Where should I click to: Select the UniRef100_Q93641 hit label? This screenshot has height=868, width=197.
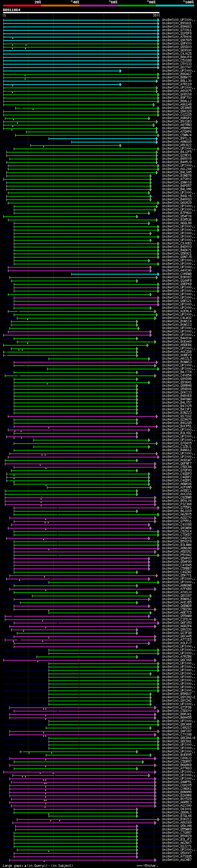177,382
